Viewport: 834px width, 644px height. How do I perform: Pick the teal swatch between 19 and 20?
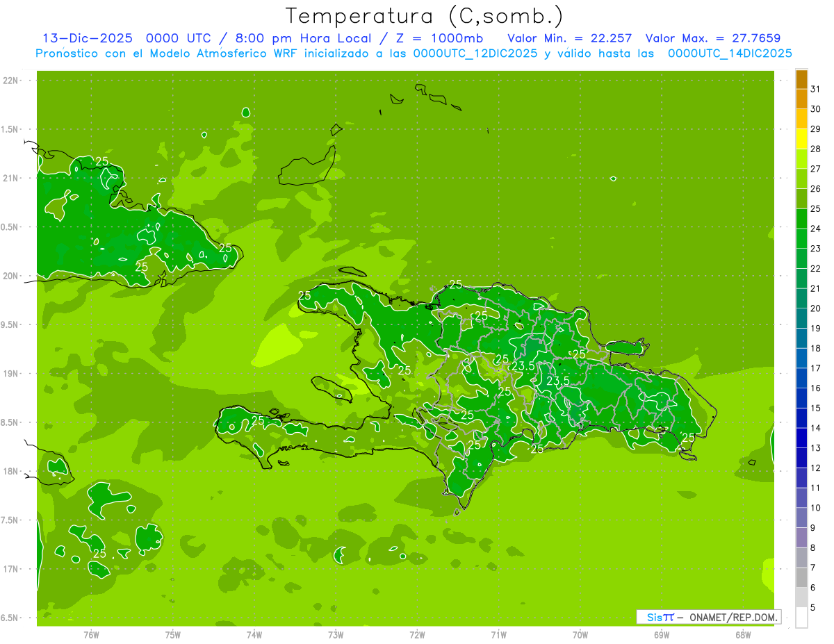click(801, 319)
